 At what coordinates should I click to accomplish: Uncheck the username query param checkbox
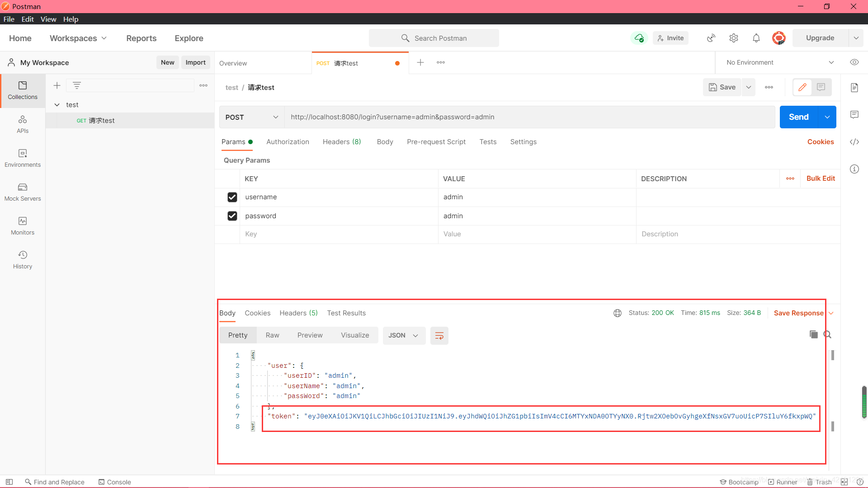point(232,197)
